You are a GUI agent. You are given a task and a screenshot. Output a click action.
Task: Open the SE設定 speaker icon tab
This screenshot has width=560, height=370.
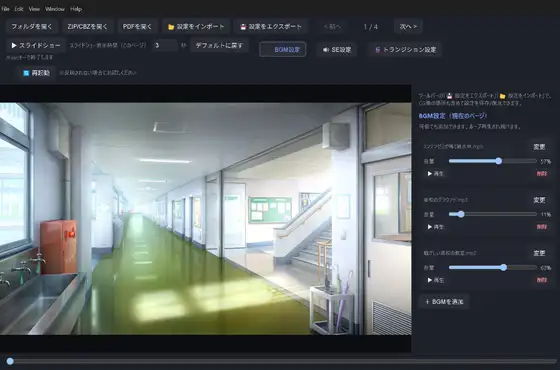337,50
